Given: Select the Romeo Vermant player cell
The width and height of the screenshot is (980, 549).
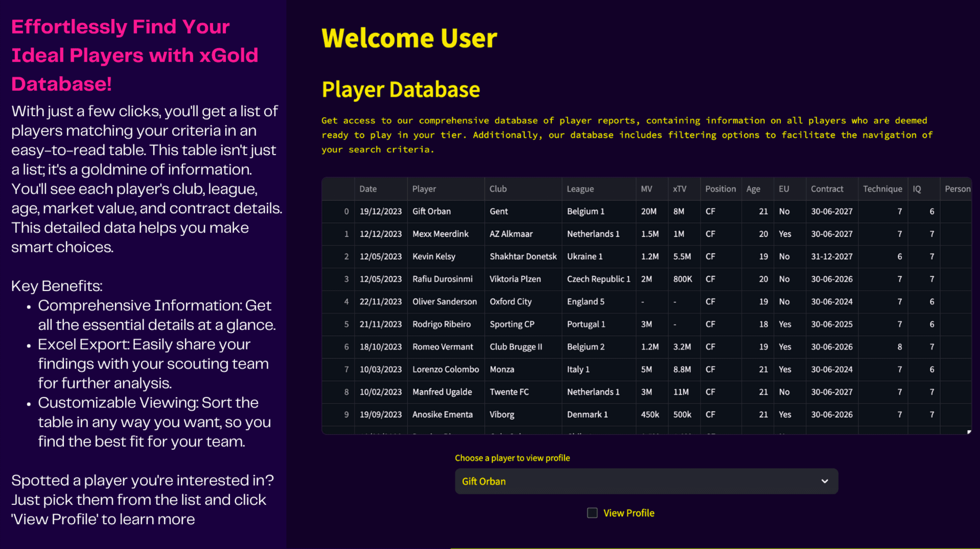Looking at the screenshot, I should [x=443, y=347].
